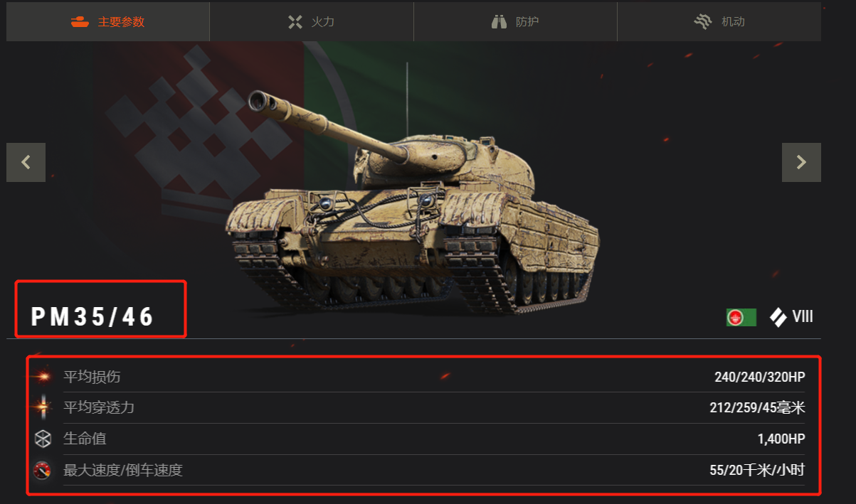Click the Italian nation flag icon
856x504 pixels.
coord(741,317)
